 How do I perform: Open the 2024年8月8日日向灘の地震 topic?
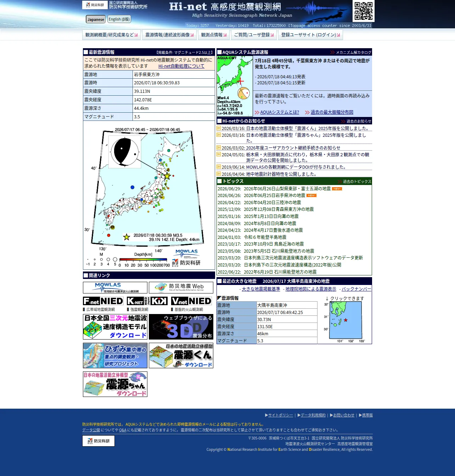pyautogui.click(x=270, y=224)
